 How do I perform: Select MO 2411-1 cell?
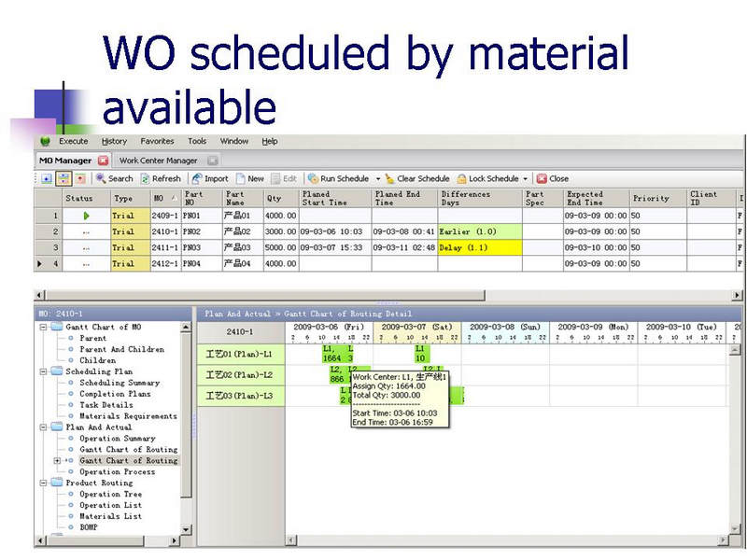click(166, 247)
